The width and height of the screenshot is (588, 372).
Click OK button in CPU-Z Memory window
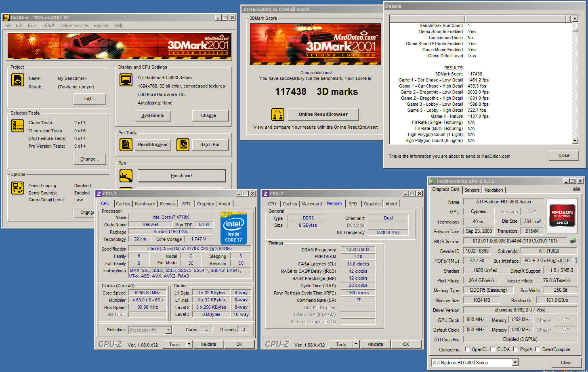(x=406, y=344)
